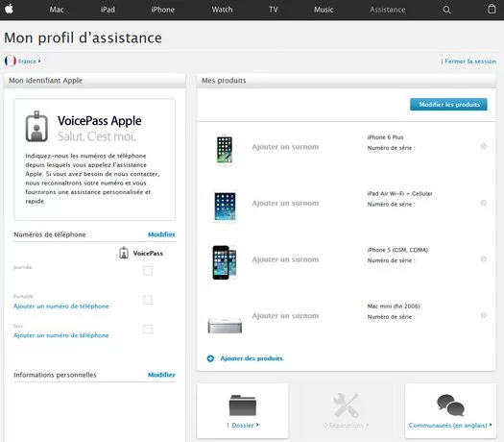Tick the Portable VoicePass checkbox
This screenshot has width=504, height=442.
click(148, 300)
